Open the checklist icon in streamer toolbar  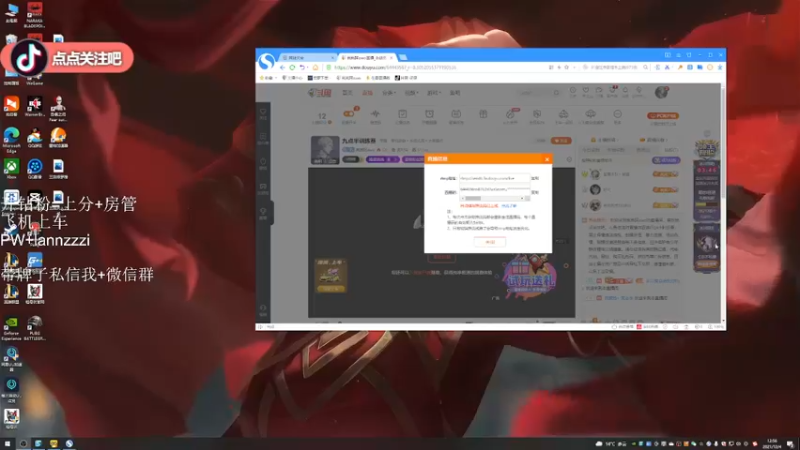pyautogui.click(x=403, y=116)
